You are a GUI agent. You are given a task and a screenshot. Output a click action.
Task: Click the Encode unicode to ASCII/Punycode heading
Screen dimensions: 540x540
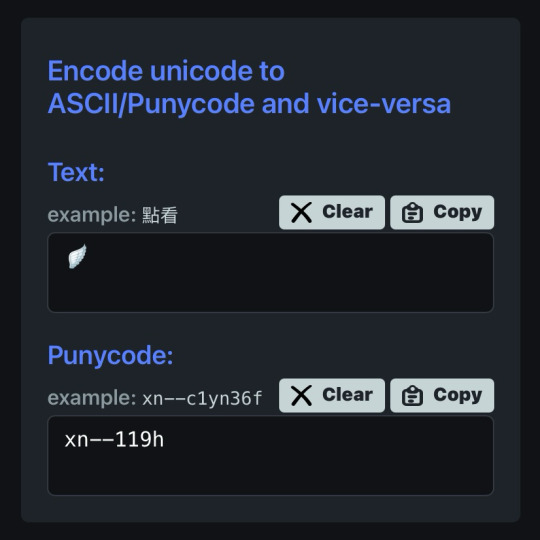pyautogui.click(x=249, y=87)
